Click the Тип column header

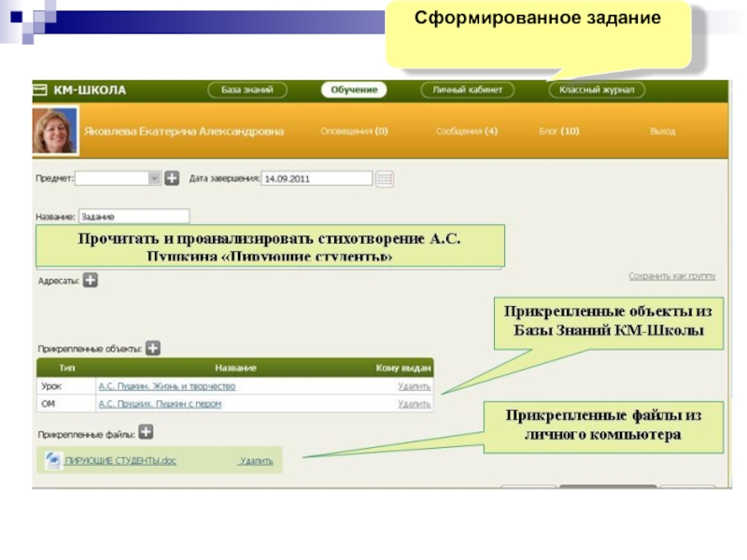(67, 368)
